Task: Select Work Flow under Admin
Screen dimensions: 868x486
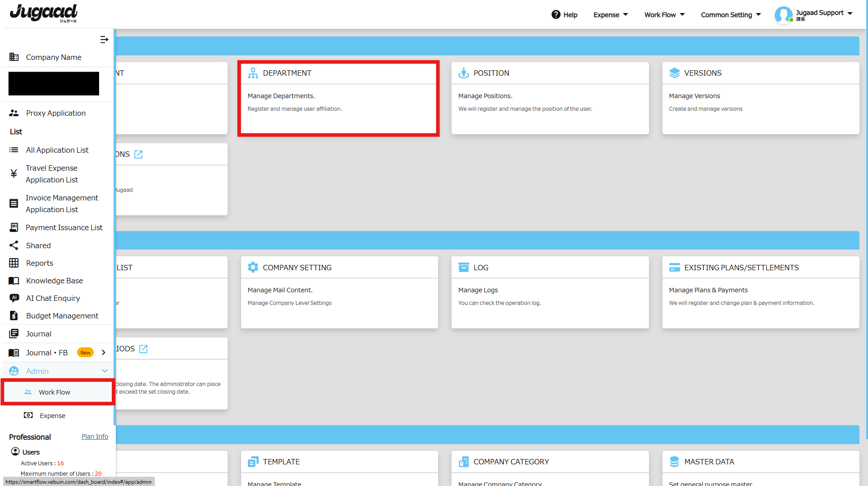Action: 58,392
